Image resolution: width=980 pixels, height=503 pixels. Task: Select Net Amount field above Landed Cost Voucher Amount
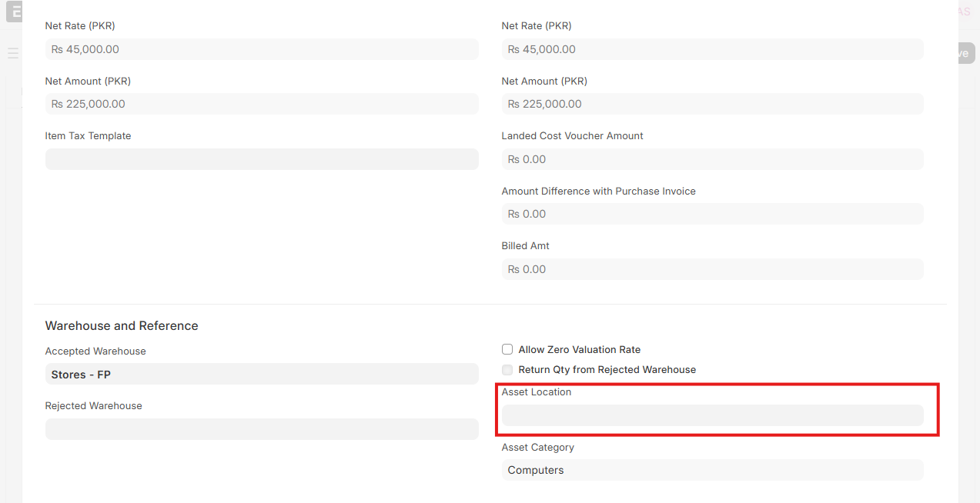pos(712,104)
